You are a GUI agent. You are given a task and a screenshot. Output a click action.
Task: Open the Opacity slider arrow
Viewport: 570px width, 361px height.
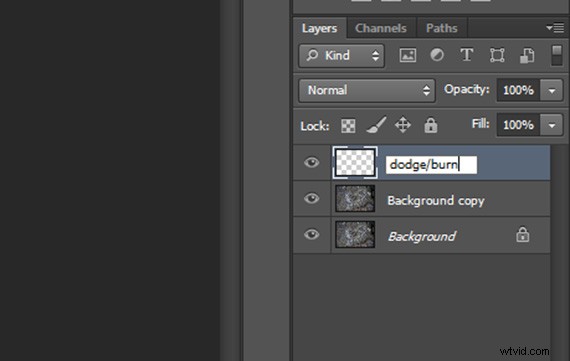(552, 90)
